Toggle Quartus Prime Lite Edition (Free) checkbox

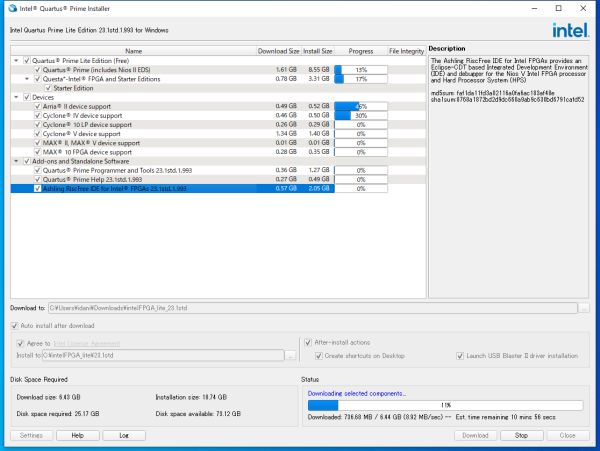click(x=27, y=60)
